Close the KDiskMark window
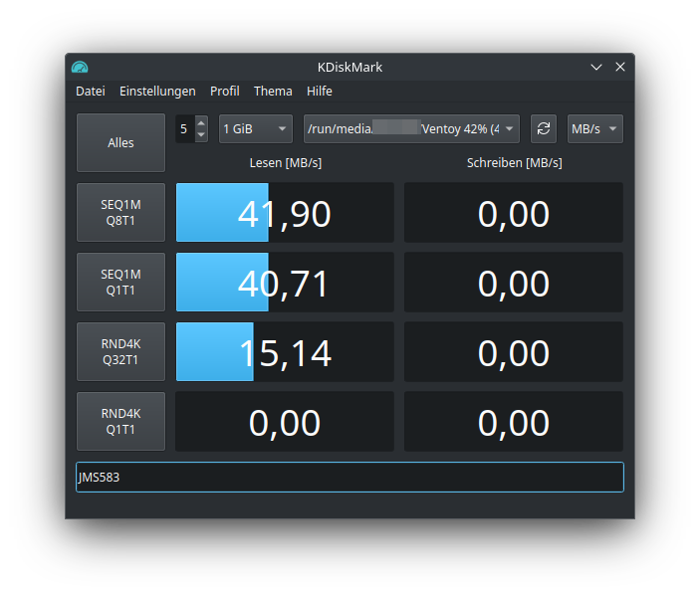The image size is (700, 596). click(x=620, y=67)
